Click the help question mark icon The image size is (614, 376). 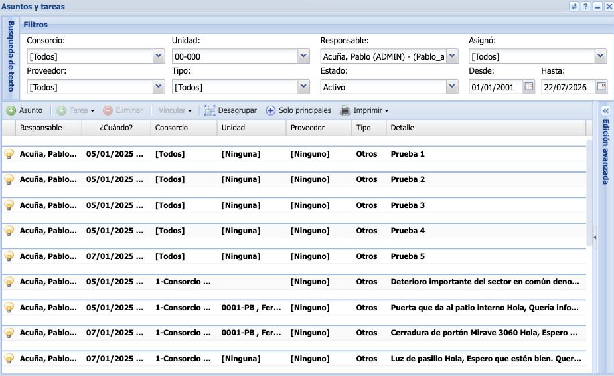pos(585,6)
